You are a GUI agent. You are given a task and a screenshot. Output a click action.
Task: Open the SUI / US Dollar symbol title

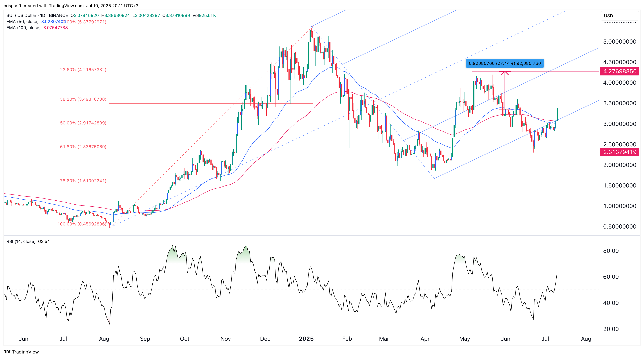click(x=21, y=15)
